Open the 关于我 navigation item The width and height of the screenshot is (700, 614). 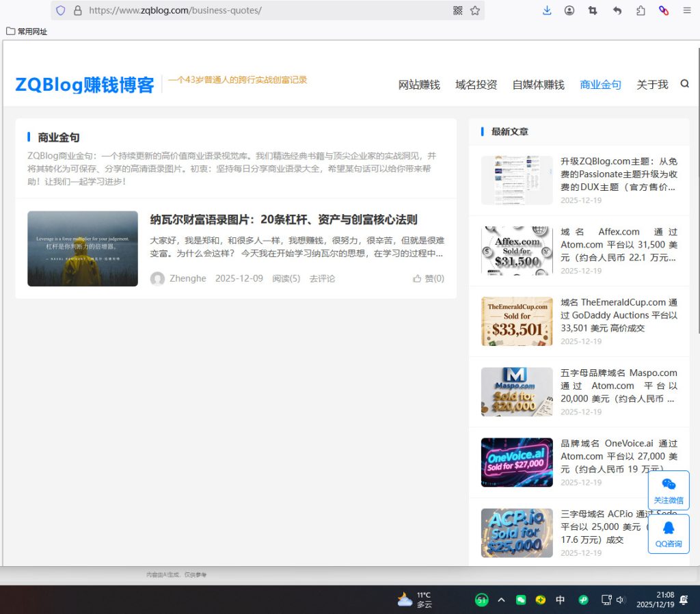point(651,84)
